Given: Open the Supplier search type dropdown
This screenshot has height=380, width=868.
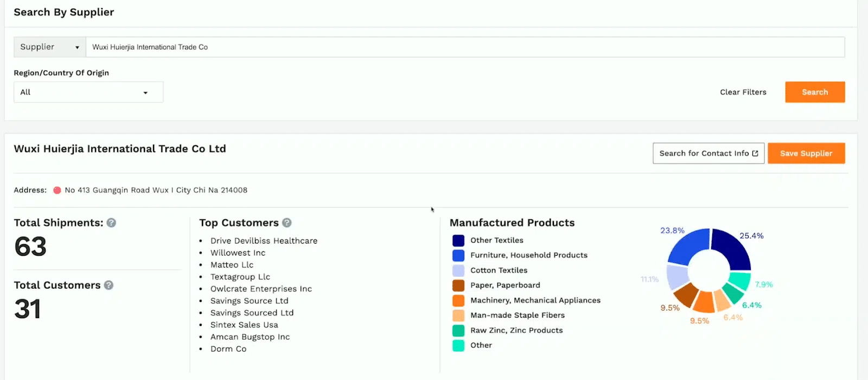Looking at the screenshot, I should [49, 47].
